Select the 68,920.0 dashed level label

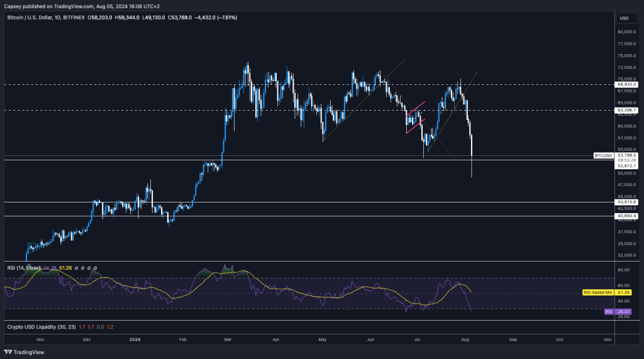pyautogui.click(x=627, y=84)
